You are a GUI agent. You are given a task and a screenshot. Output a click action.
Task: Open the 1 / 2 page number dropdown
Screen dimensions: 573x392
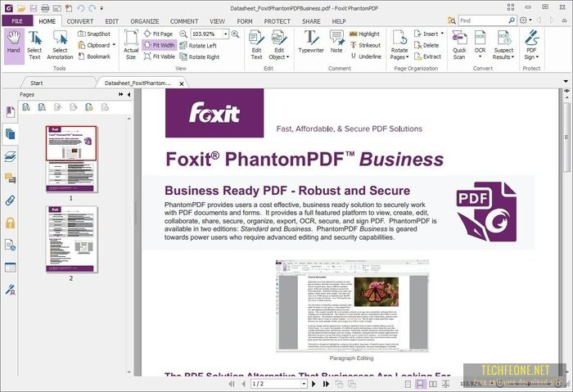click(x=304, y=384)
